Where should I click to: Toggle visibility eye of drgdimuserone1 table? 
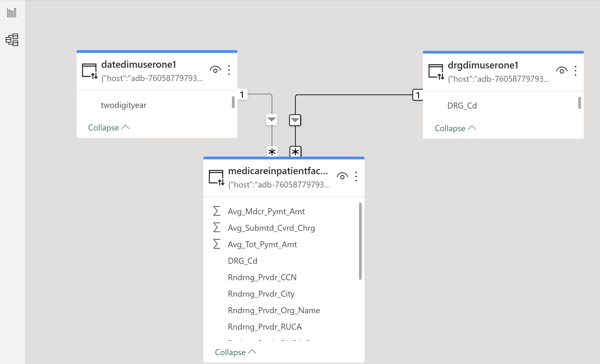(x=562, y=71)
